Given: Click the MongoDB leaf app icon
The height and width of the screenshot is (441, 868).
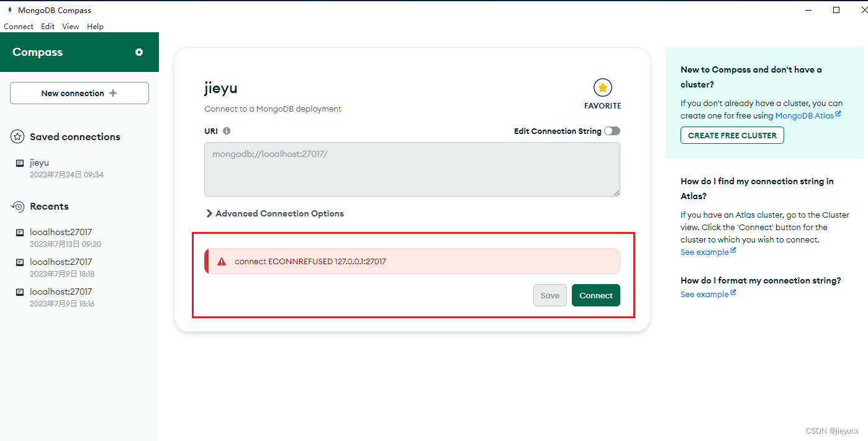Looking at the screenshot, I should 9,11.
